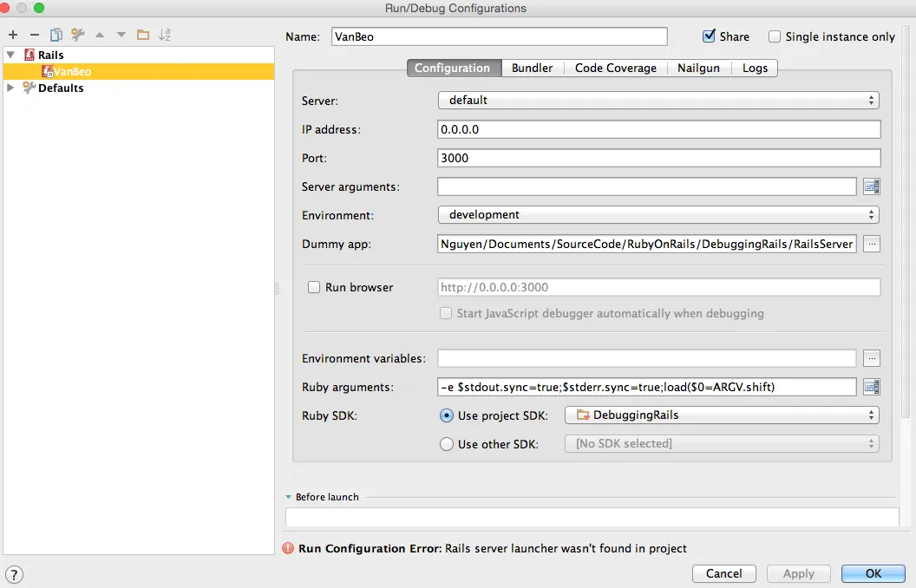Select the Defaults item in the tree
Screen dimensions: 916x588
[x=61, y=88]
